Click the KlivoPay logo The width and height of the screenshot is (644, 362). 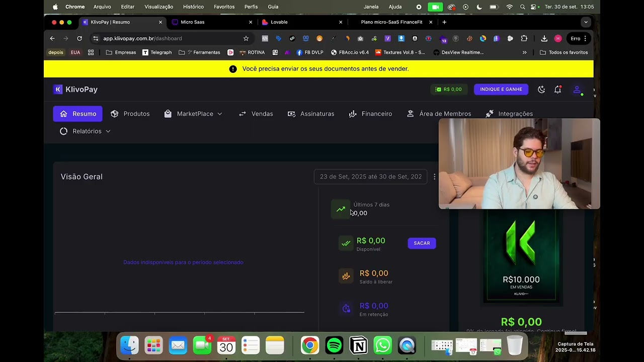pyautogui.click(x=75, y=89)
